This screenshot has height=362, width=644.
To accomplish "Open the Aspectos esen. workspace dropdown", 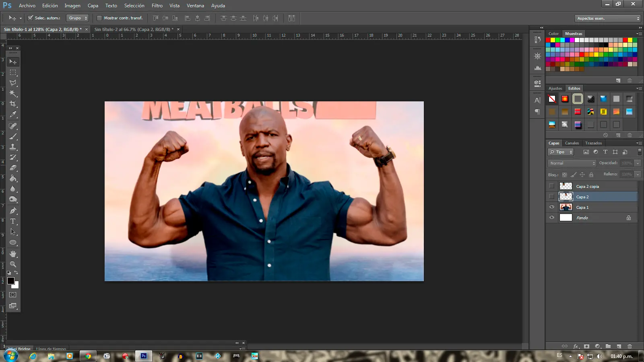I will pos(607,19).
